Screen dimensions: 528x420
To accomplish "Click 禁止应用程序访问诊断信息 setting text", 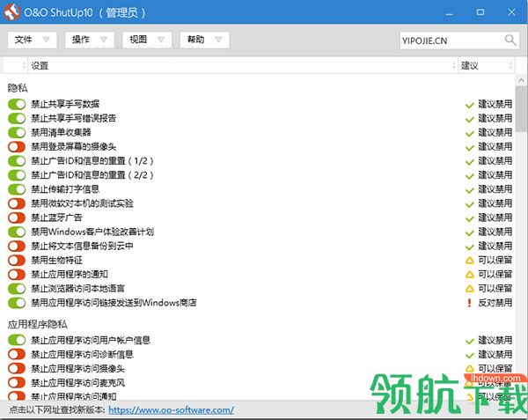I will pyautogui.click(x=82, y=354).
